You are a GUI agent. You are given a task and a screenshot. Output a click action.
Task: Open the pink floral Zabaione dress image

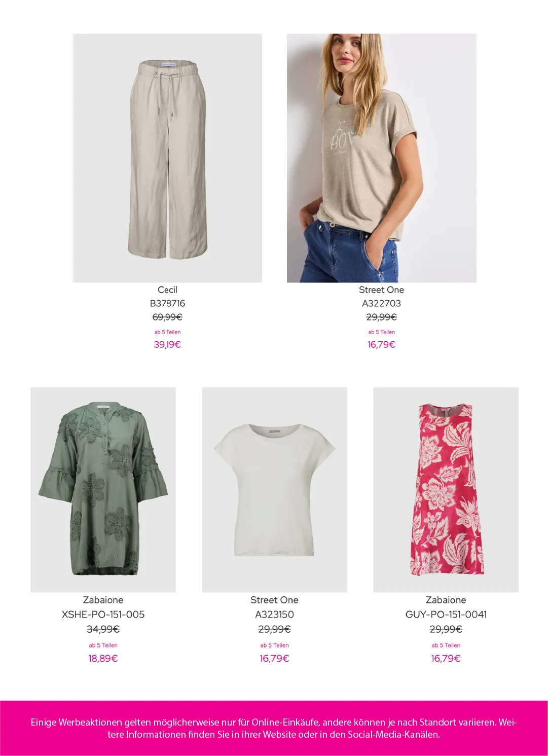[x=446, y=489]
